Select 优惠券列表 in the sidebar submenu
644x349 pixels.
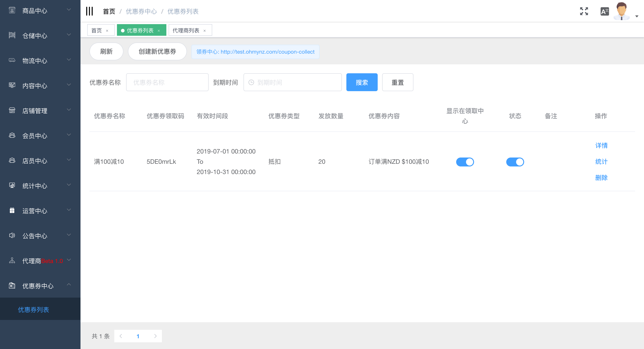(34, 309)
